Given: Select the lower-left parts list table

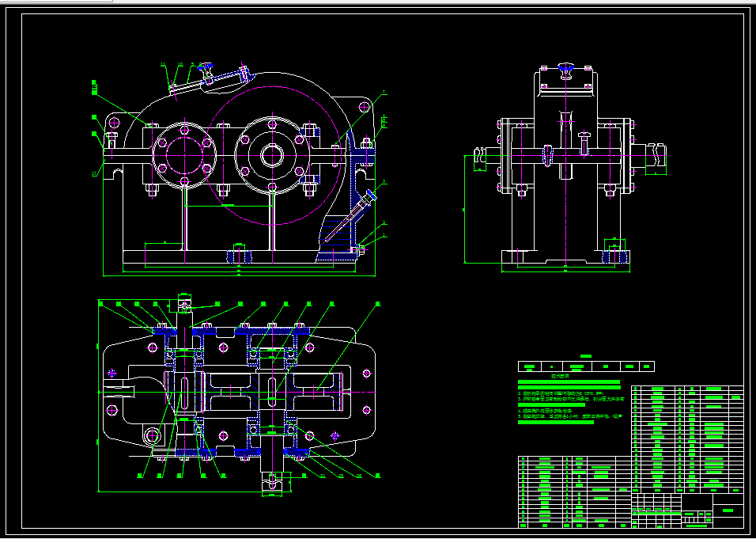Looking at the screenshot, I should [575, 492].
